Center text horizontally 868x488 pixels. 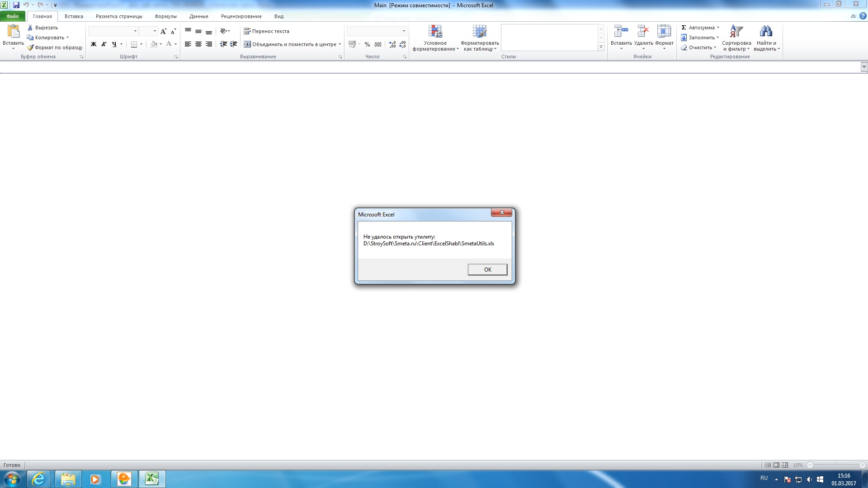(x=198, y=44)
